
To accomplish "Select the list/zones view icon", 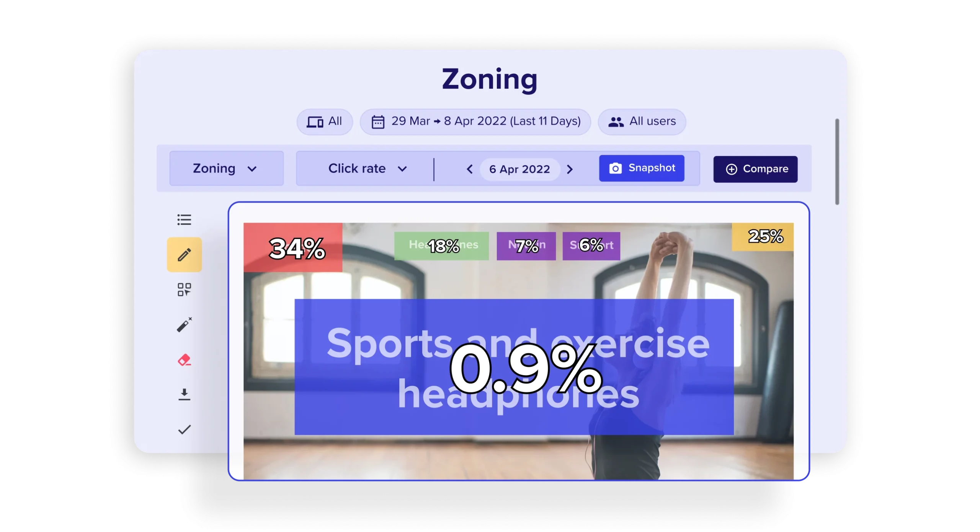I will tap(185, 220).
